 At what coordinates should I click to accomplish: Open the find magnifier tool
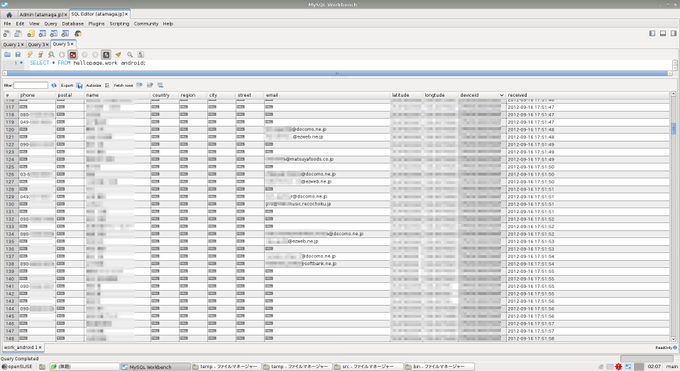130,55
